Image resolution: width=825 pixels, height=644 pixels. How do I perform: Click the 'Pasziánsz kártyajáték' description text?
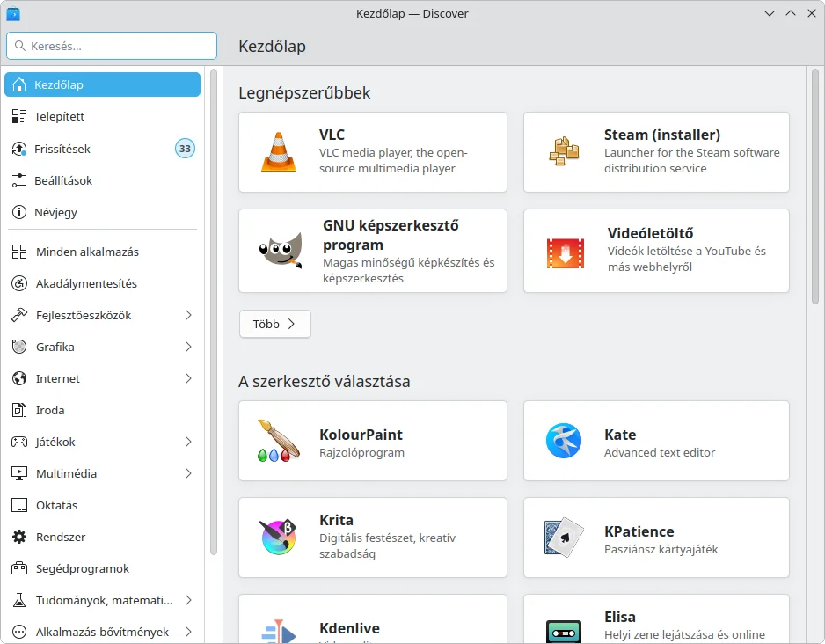click(661, 549)
